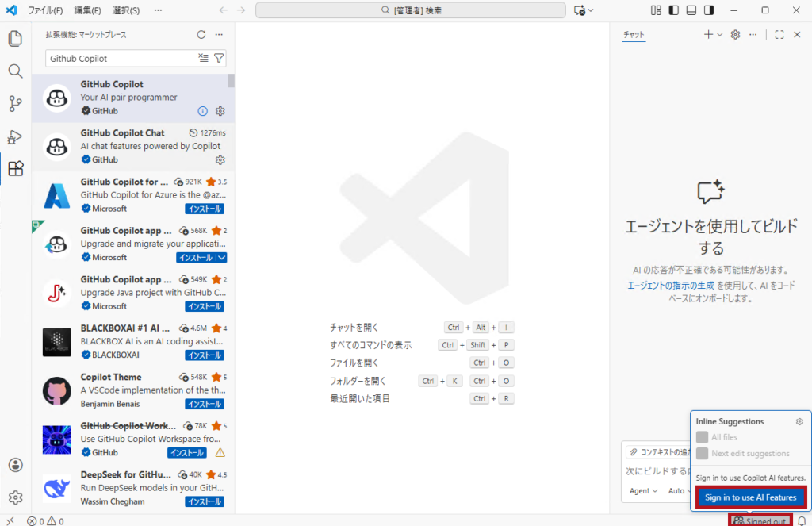
Task: Open the Auto model picker dropdown
Action: tap(680, 490)
